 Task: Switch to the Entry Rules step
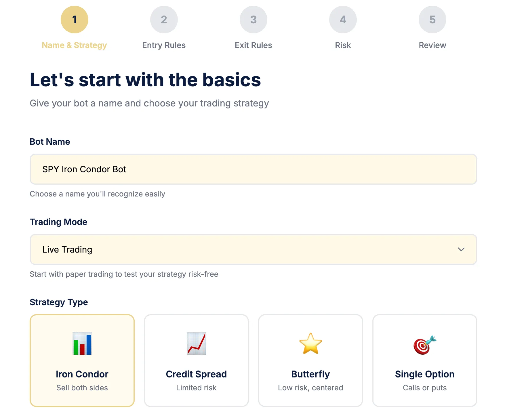[164, 45]
